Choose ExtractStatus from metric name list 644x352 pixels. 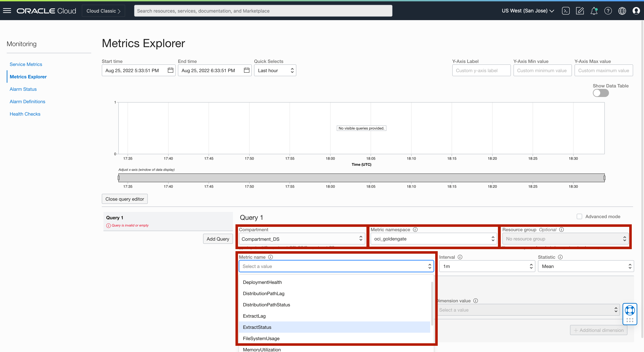pos(257,327)
